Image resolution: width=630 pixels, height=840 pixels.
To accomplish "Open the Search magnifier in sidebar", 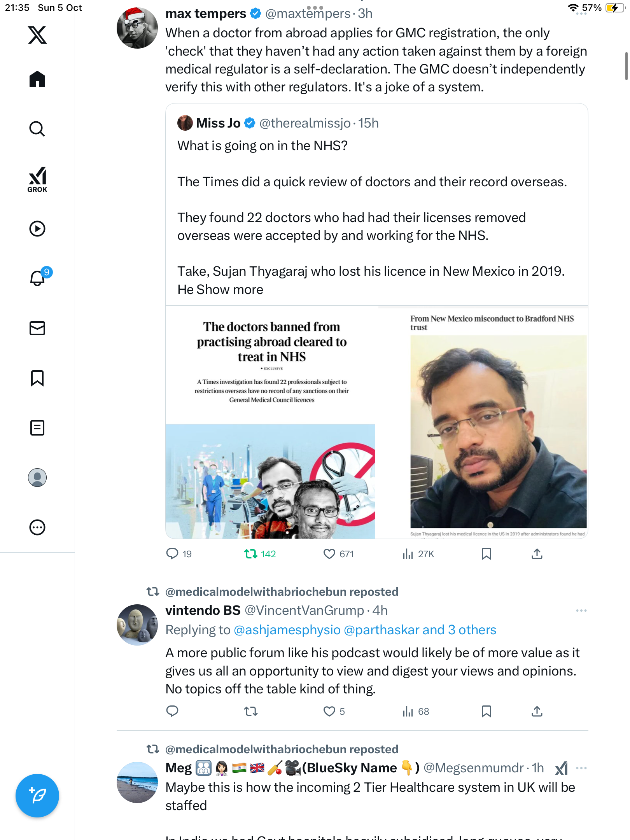I will (37, 129).
